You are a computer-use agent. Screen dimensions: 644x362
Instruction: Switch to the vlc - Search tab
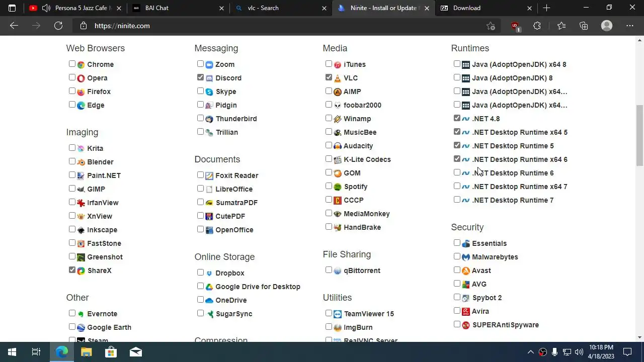[x=281, y=8]
